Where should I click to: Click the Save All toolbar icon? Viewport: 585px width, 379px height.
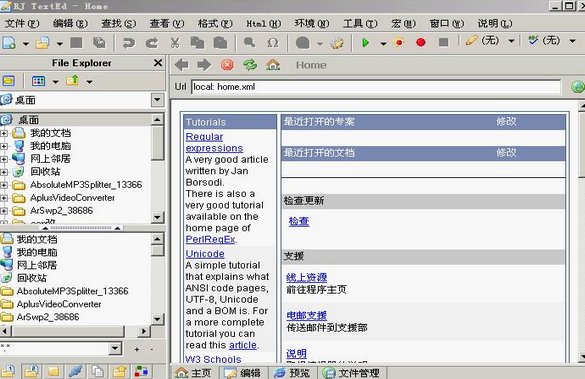[99, 43]
